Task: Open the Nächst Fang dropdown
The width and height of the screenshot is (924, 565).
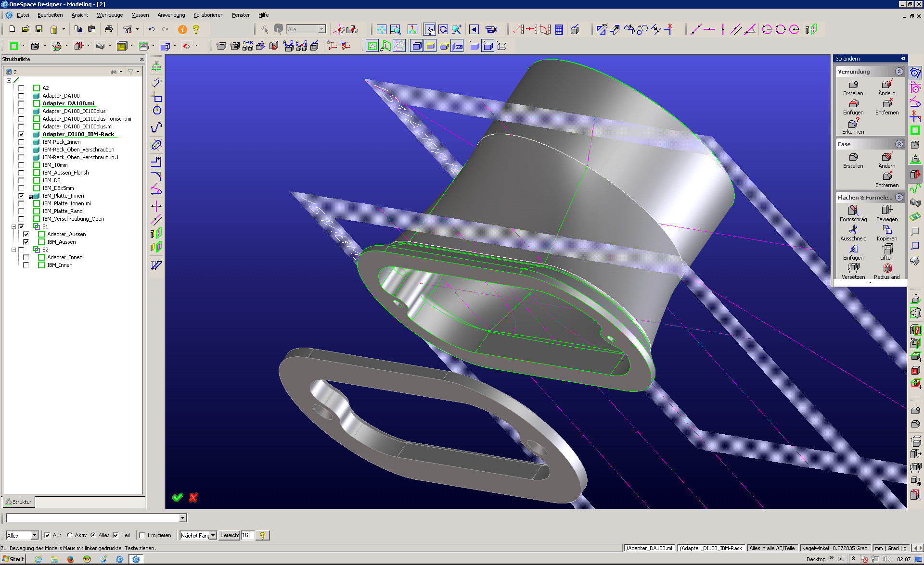Action: (213, 535)
